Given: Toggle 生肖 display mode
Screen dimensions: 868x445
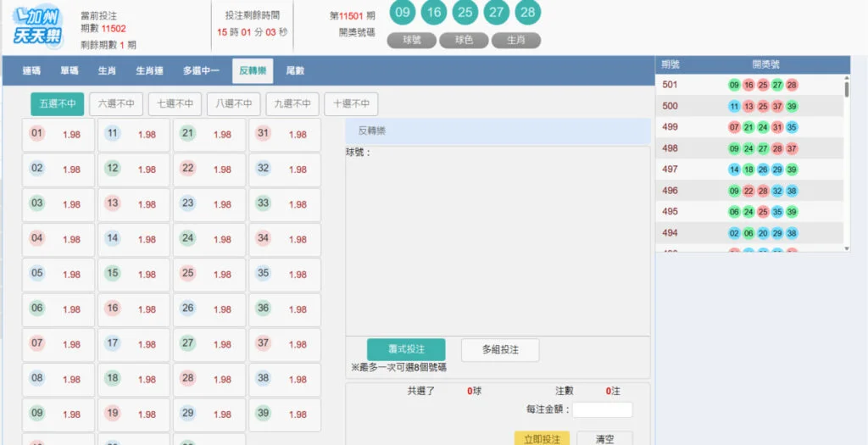Looking at the screenshot, I should (x=515, y=41).
